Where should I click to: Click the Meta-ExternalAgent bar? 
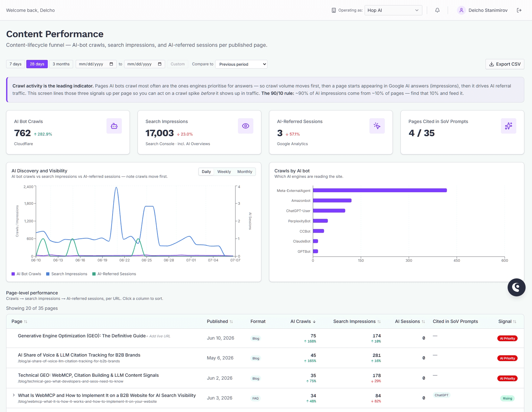[x=380, y=190]
